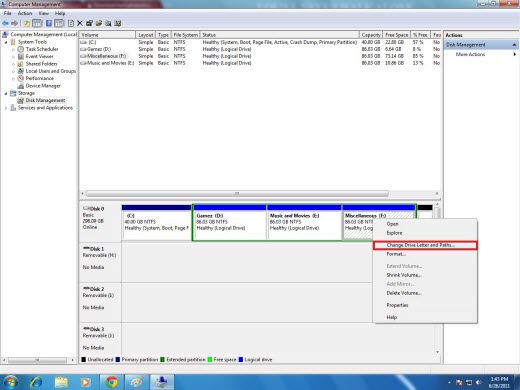Select the Gamez (D:) partition block

(230, 222)
